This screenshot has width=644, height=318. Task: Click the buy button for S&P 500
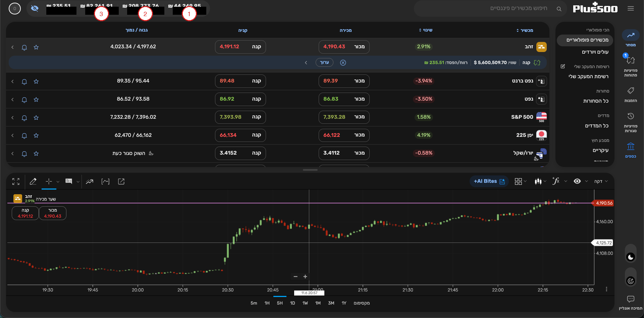pos(240,117)
